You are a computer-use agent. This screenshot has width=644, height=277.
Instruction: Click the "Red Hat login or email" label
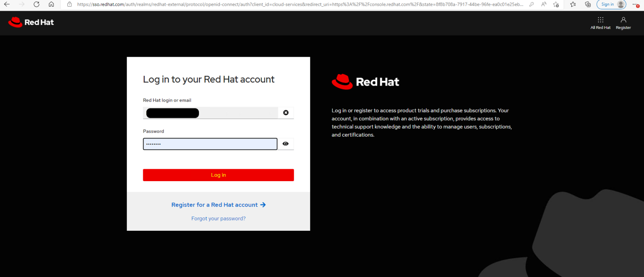coord(167,100)
